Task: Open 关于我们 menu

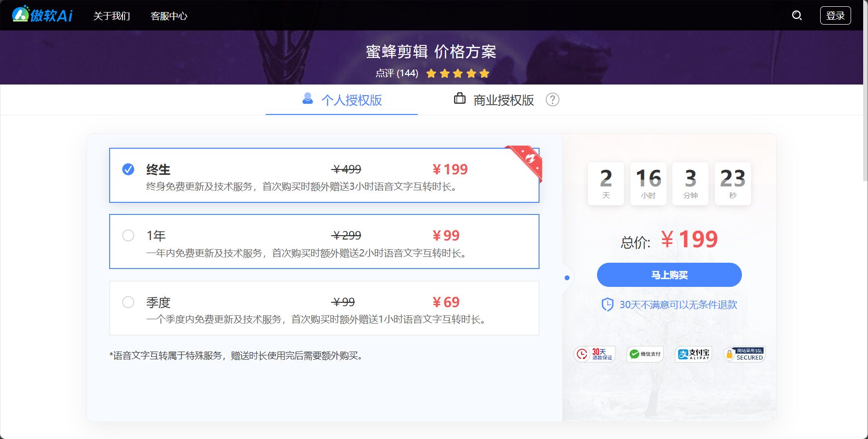Action: coord(112,16)
